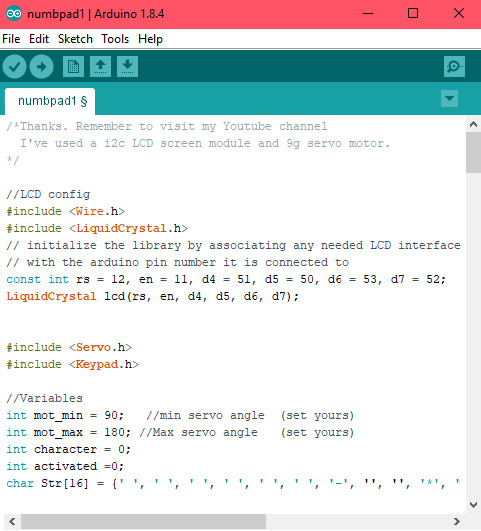Open the Help menu
Screen dimensions: 481x531
point(150,39)
